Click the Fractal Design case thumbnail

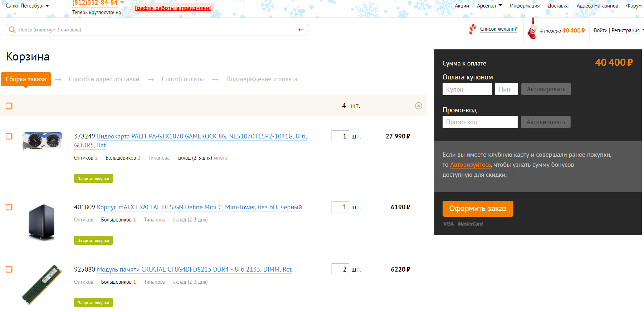click(42, 222)
